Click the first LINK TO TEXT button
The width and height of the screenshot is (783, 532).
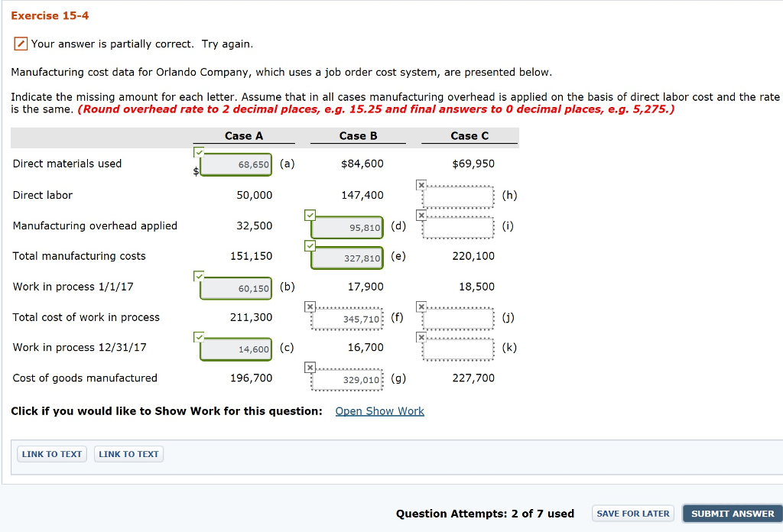pos(51,453)
